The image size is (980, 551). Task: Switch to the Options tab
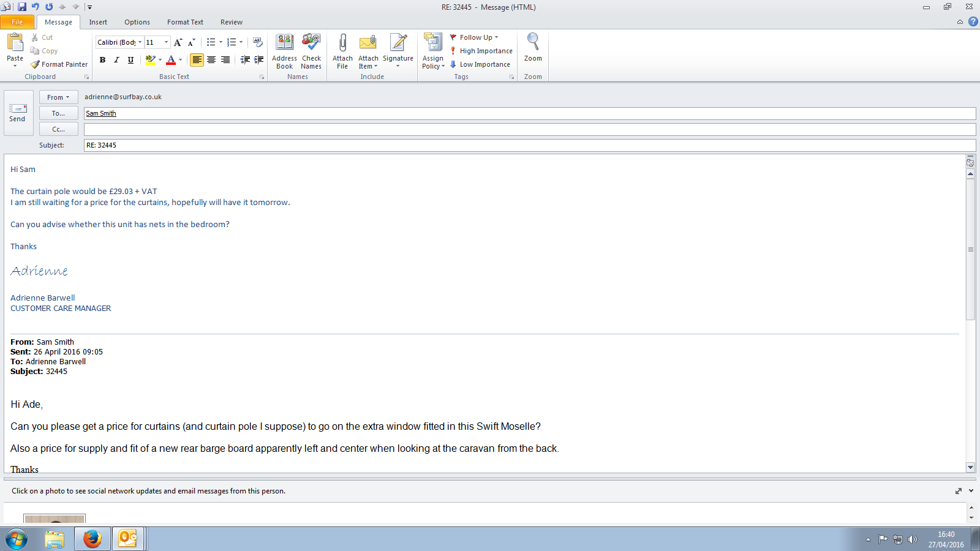click(x=137, y=22)
